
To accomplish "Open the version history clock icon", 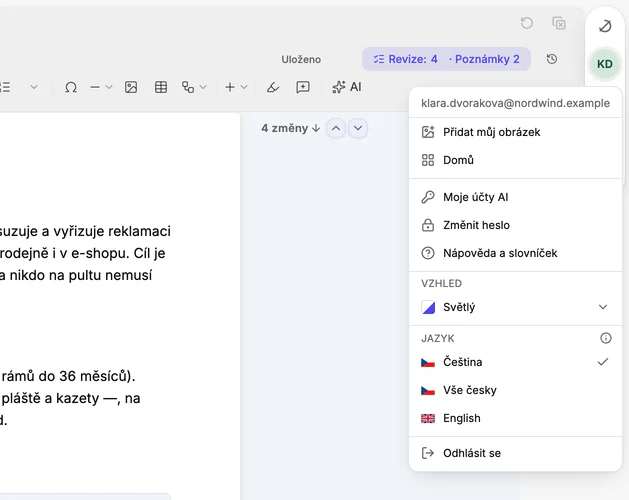I will point(552,59).
